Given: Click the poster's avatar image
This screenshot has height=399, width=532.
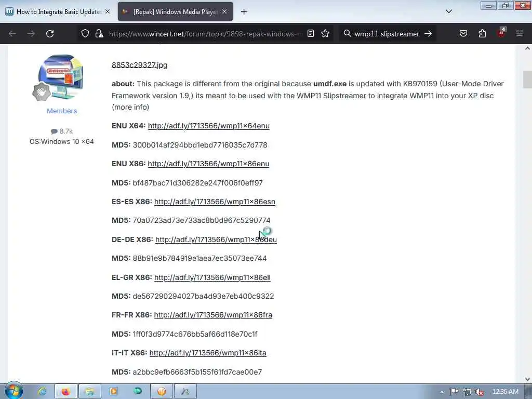Looking at the screenshot, I should (61, 76).
